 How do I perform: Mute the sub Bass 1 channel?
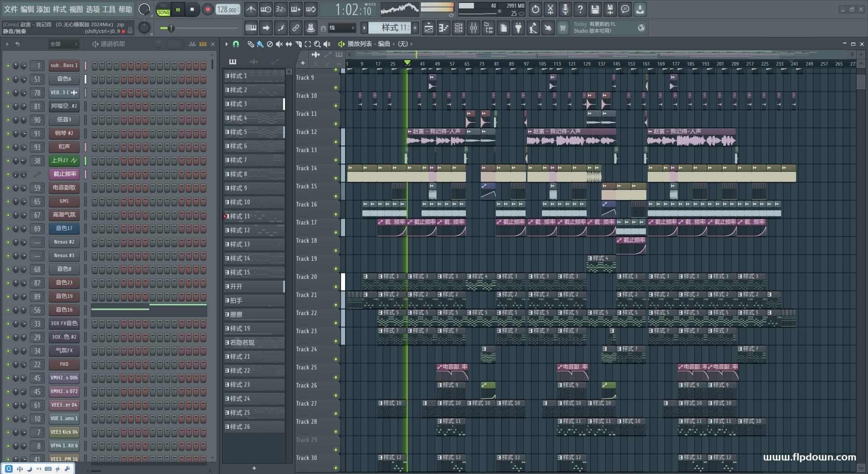8,66
